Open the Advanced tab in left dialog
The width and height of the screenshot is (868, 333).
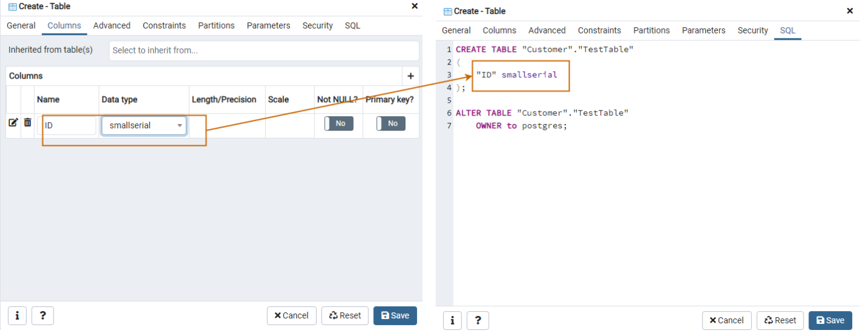[112, 26]
